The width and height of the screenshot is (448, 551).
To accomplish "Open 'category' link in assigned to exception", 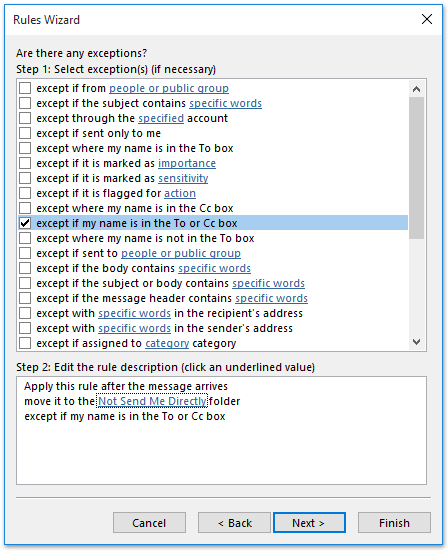I will coord(167,343).
